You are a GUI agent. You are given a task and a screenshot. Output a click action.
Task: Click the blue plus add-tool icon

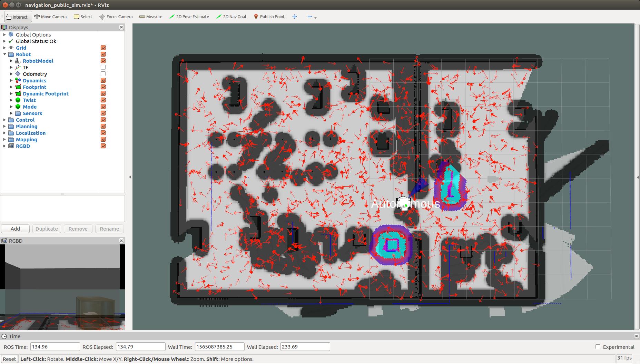click(295, 17)
